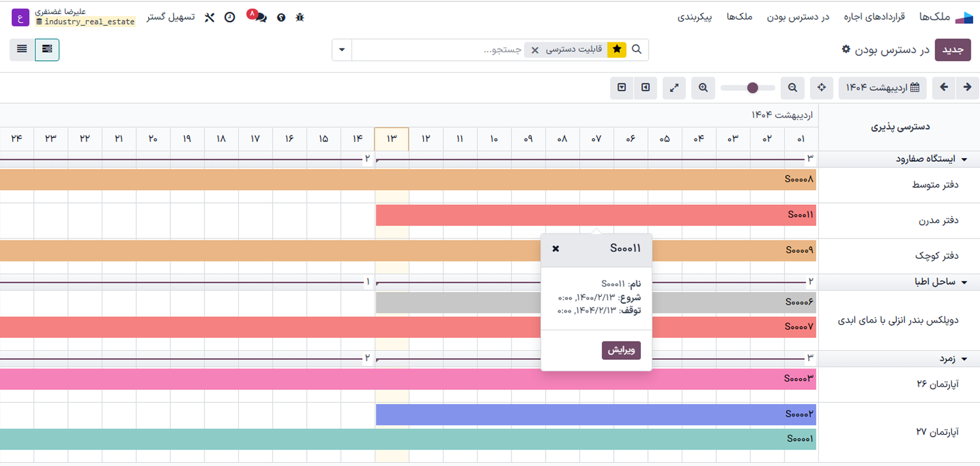Screen dimensions: 980x466
Task: Zoom in the Gantt chart
Action: (703, 88)
